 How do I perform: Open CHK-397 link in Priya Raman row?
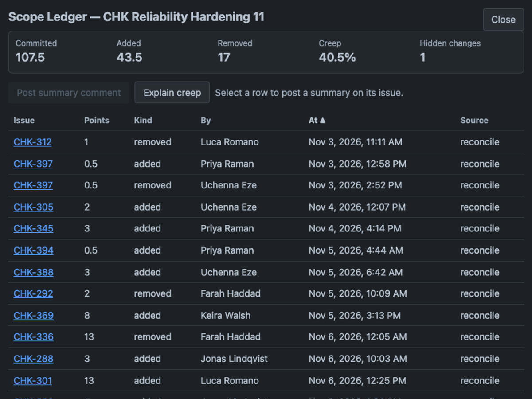33,164
